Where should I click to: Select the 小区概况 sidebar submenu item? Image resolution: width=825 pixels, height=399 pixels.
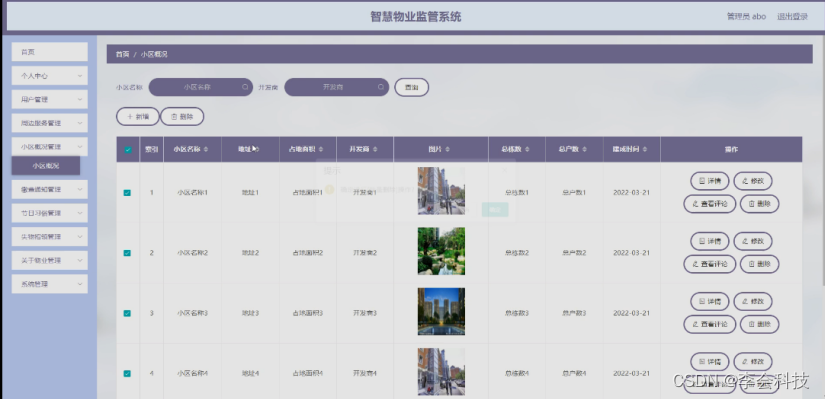pyautogui.click(x=46, y=166)
